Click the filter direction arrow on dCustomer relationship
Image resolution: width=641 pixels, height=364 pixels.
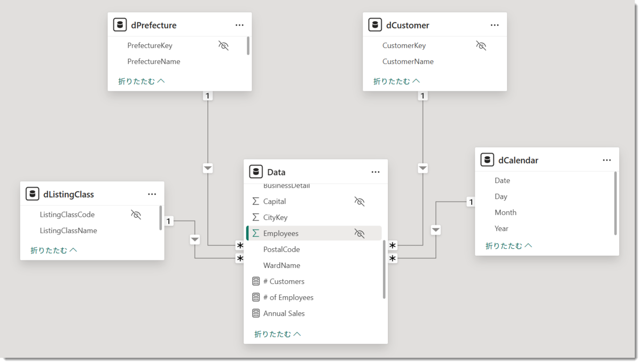click(x=423, y=168)
